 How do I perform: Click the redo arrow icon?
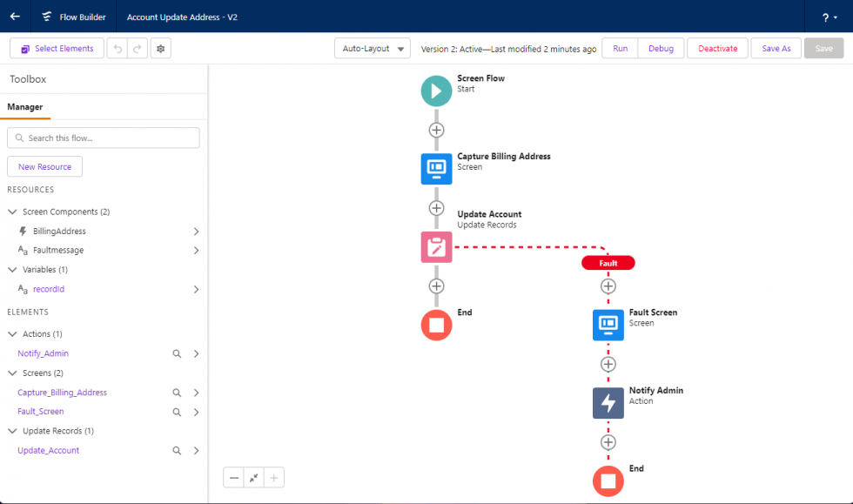pyautogui.click(x=138, y=49)
